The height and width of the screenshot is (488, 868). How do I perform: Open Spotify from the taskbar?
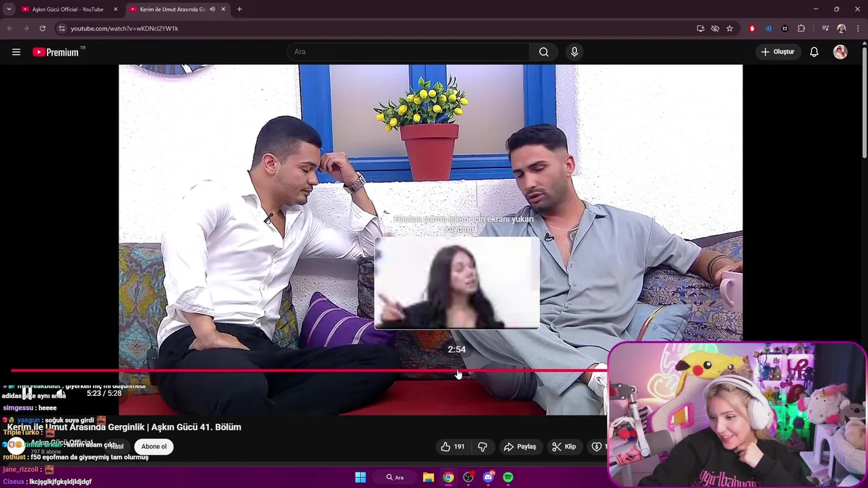[508, 477]
